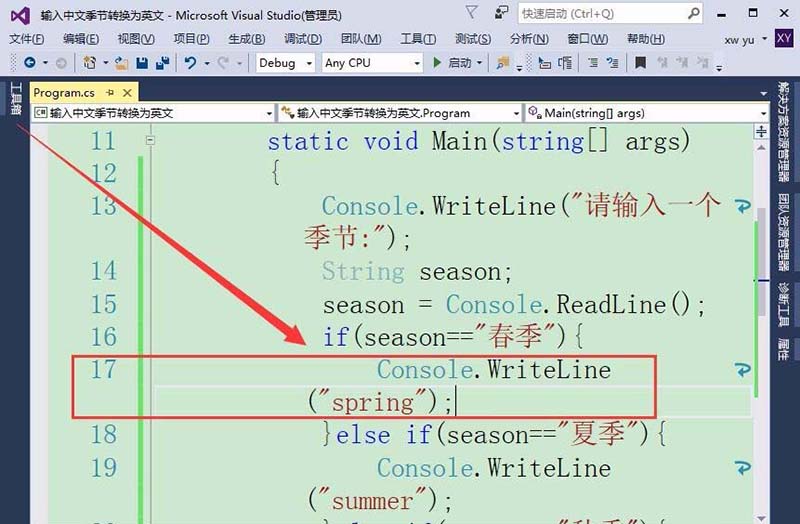Click the clear bookmarks icon
Screen dimensions: 800x524
(703, 63)
